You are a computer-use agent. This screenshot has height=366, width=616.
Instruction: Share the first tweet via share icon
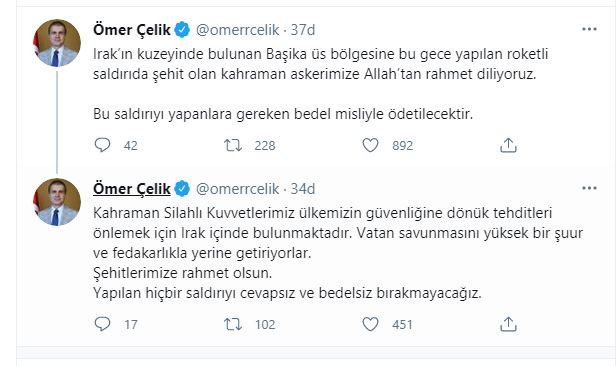coord(508,145)
